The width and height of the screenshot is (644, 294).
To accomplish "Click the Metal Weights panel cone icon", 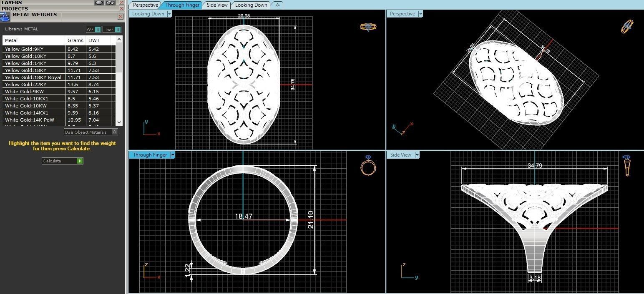I will (5, 17).
